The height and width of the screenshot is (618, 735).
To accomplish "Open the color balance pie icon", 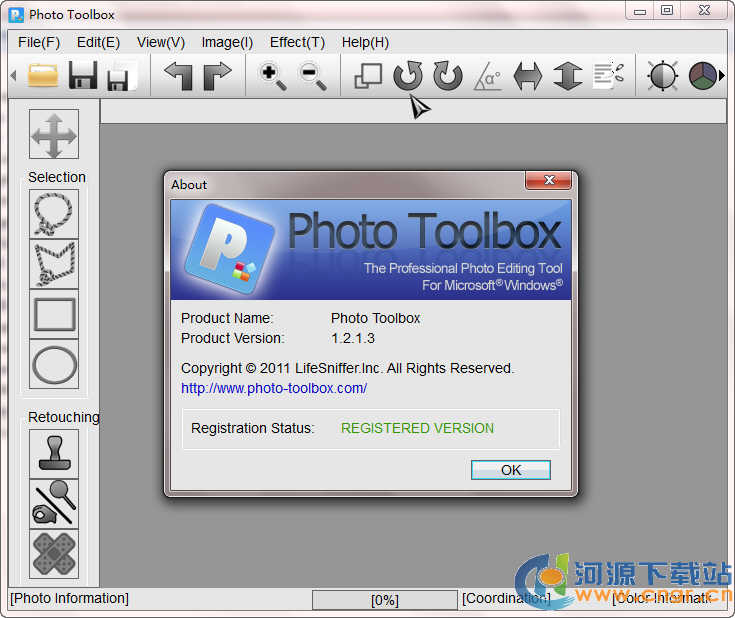I will click(702, 75).
